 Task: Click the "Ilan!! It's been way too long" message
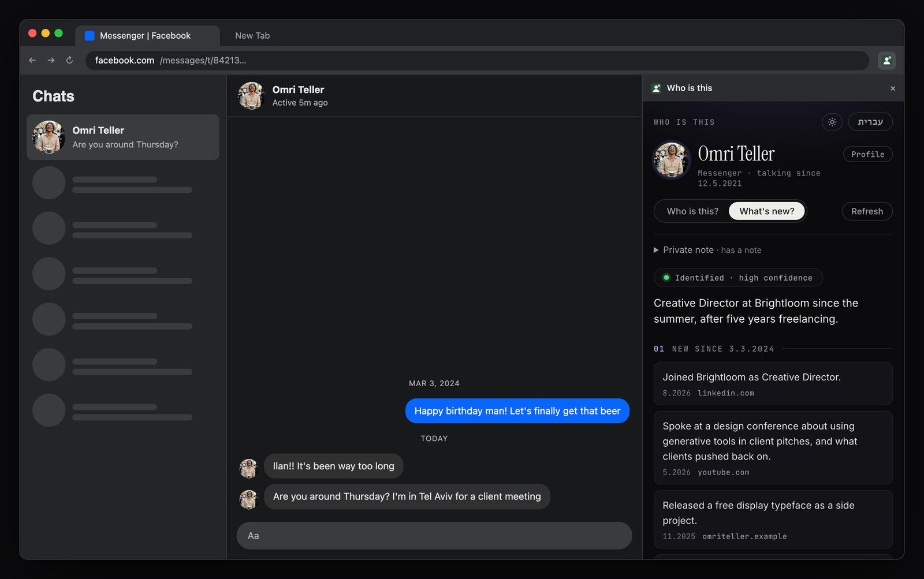coord(334,466)
